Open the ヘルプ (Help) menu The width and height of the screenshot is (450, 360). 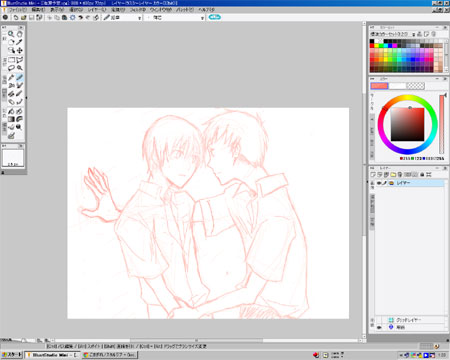(207, 10)
